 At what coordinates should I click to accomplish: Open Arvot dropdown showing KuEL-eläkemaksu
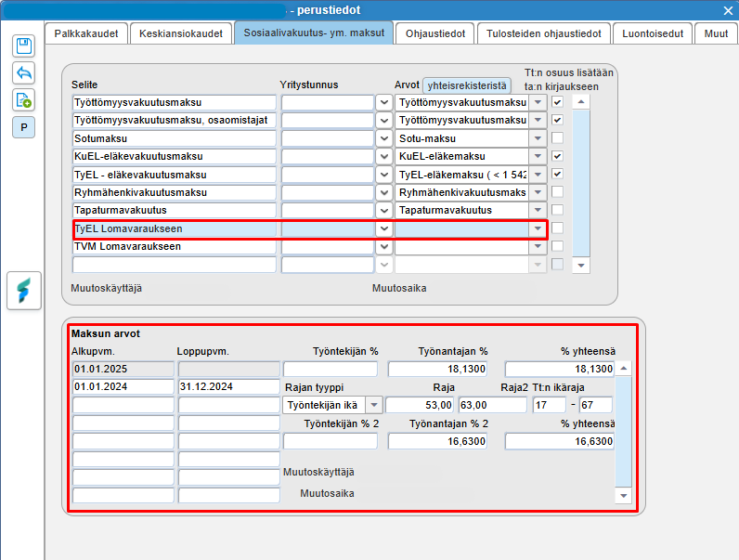click(x=538, y=157)
